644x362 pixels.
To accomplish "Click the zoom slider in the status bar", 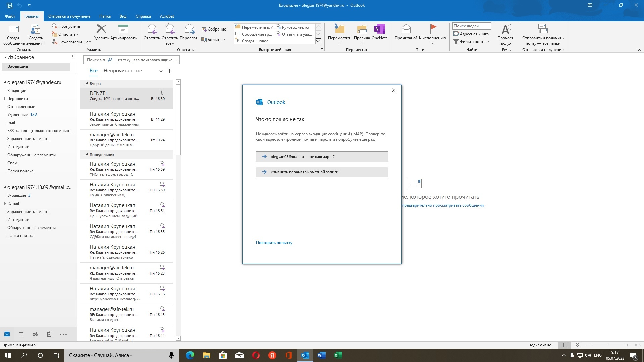I will coord(607,345).
